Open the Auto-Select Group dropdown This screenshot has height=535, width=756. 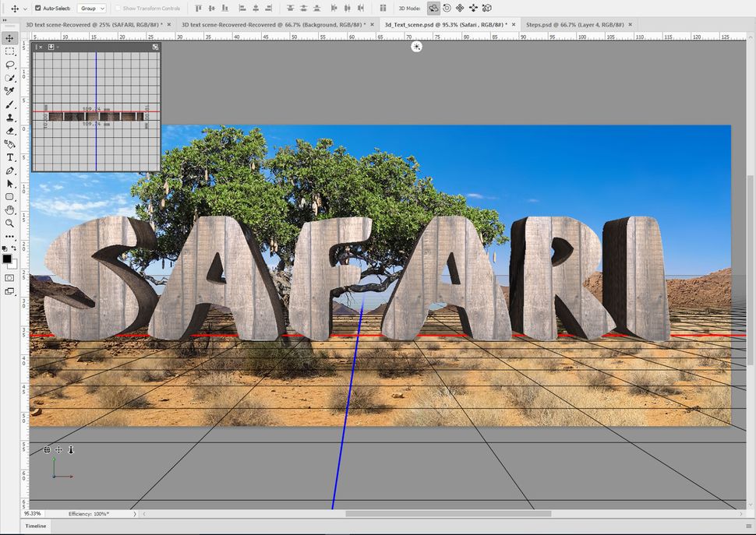90,8
